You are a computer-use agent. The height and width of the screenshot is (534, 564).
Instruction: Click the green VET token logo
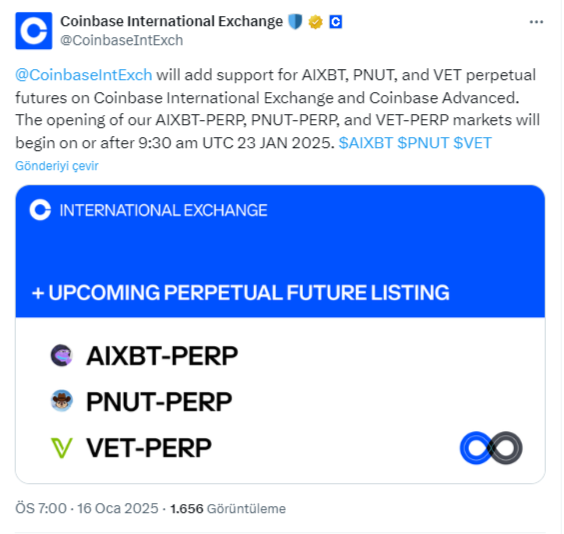coord(62,448)
